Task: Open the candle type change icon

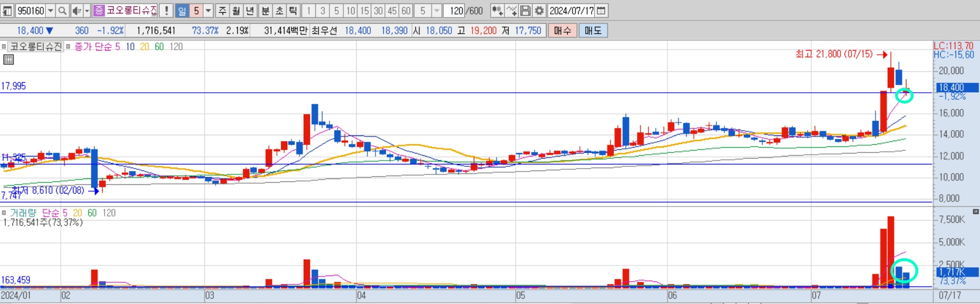Action: click(497, 11)
